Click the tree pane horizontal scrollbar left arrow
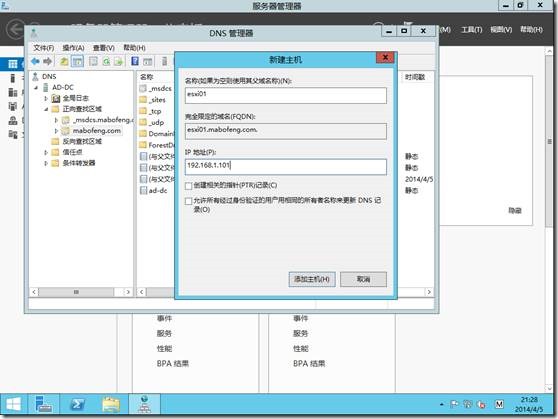558x419 pixels. [x=34, y=292]
